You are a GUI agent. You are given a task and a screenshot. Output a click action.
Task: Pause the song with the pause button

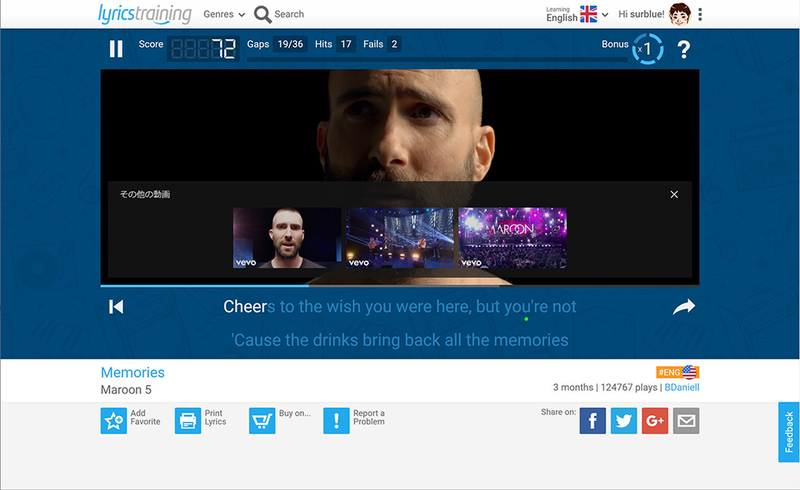point(116,49)
